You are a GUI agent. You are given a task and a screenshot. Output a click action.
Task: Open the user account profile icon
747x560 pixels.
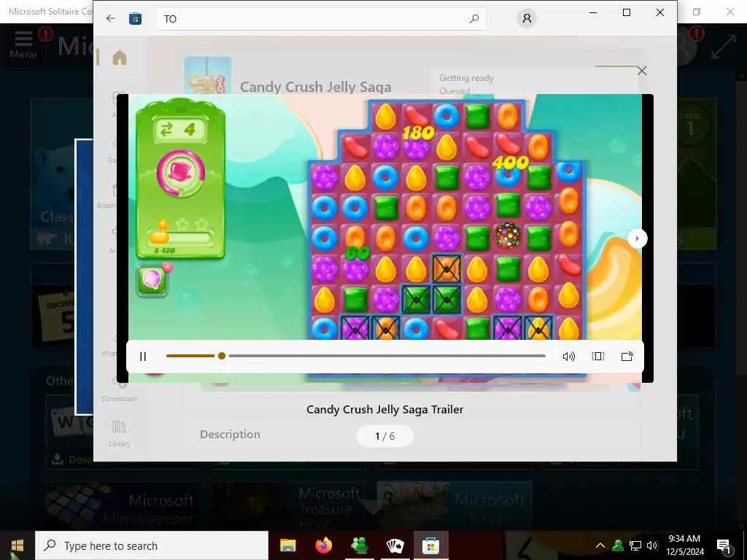point(527,18)
